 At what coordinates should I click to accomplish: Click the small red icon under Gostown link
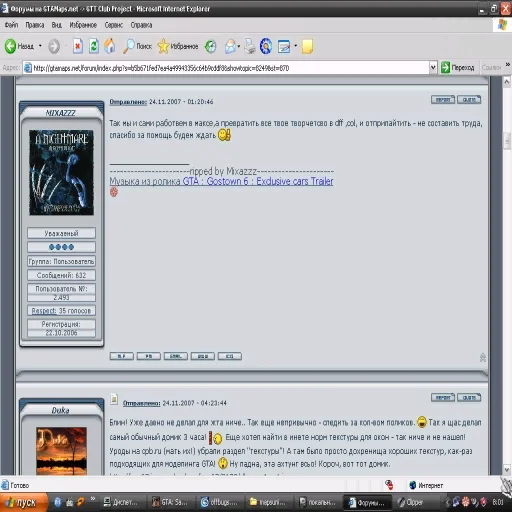(114, 192)
